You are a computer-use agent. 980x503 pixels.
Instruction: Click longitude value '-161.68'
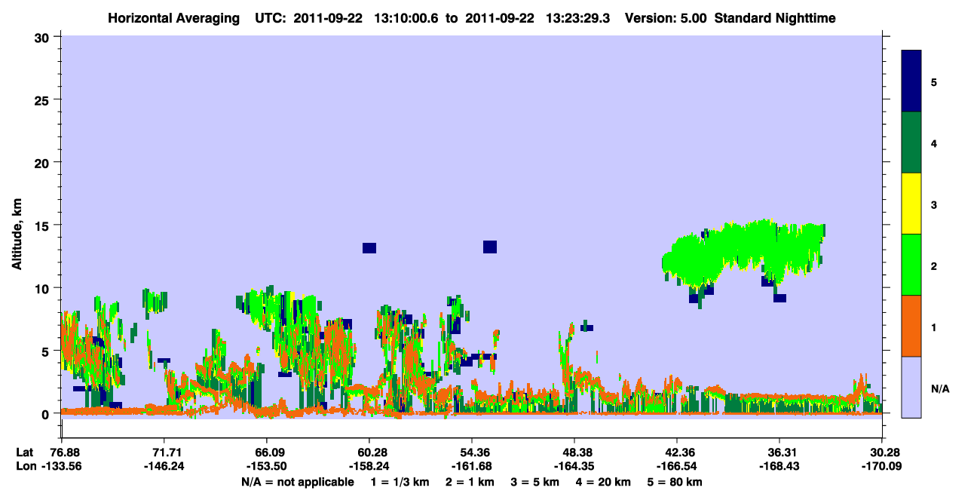coord(471,465)
